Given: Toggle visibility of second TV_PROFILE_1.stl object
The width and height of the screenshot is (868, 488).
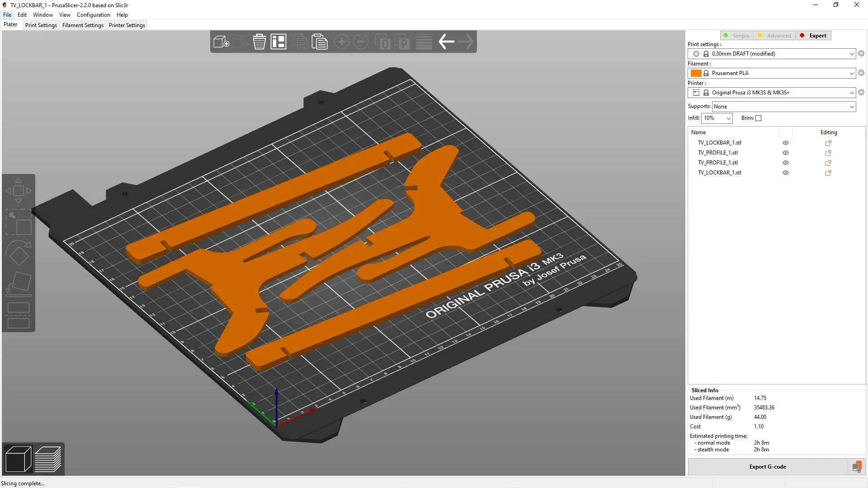Looking at the screenshot, I should point(786,163).
